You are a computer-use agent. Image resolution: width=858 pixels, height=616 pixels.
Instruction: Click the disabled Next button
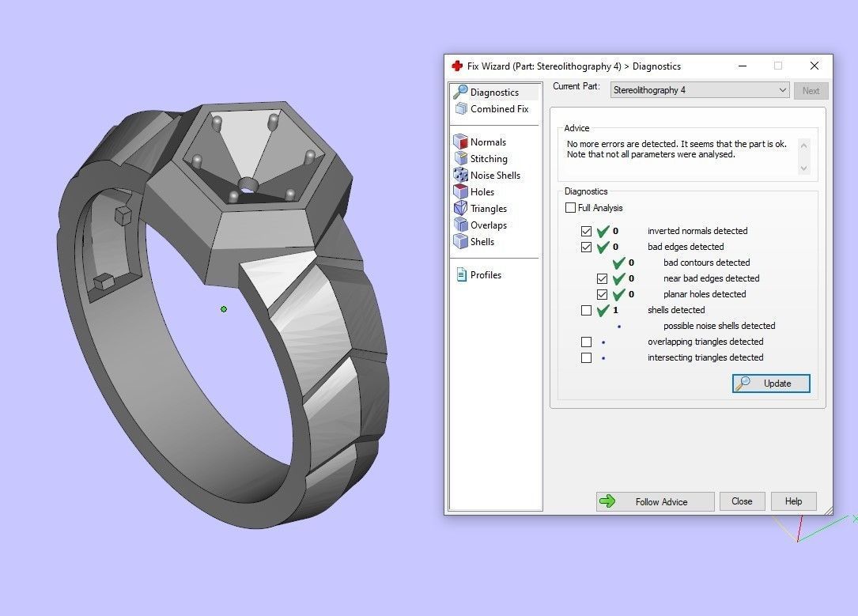[811, 91]
